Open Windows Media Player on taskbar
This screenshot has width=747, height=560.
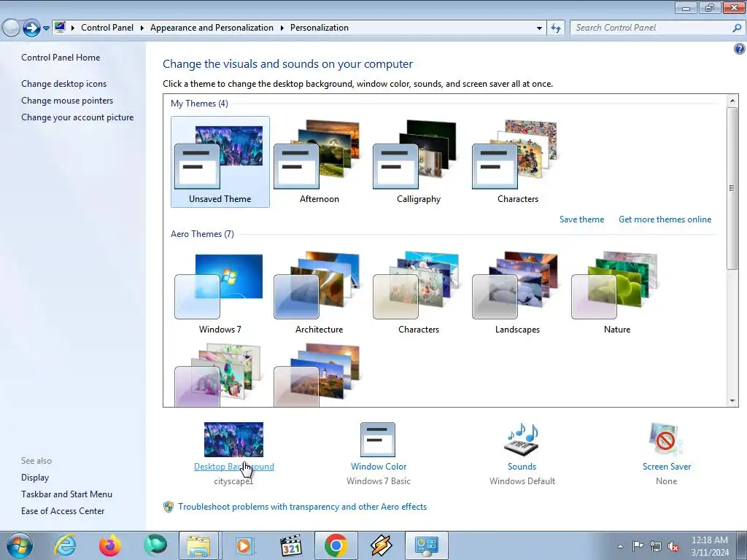click(244, 545)
